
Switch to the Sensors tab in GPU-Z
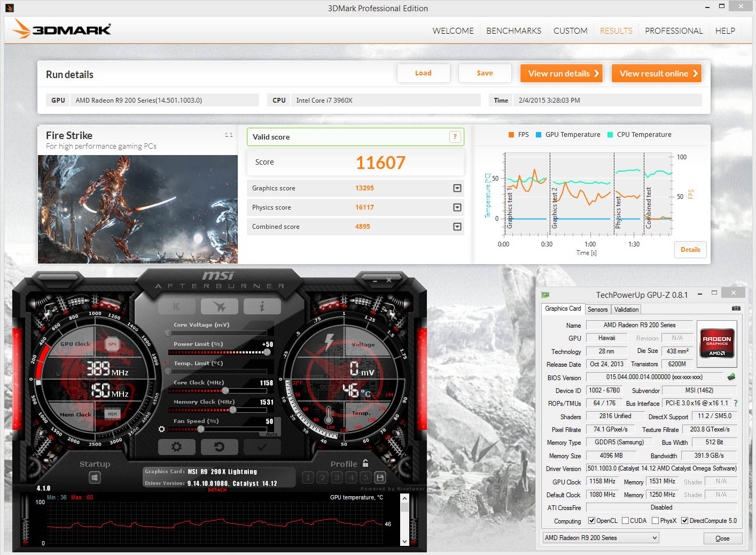tap(597, 310)
